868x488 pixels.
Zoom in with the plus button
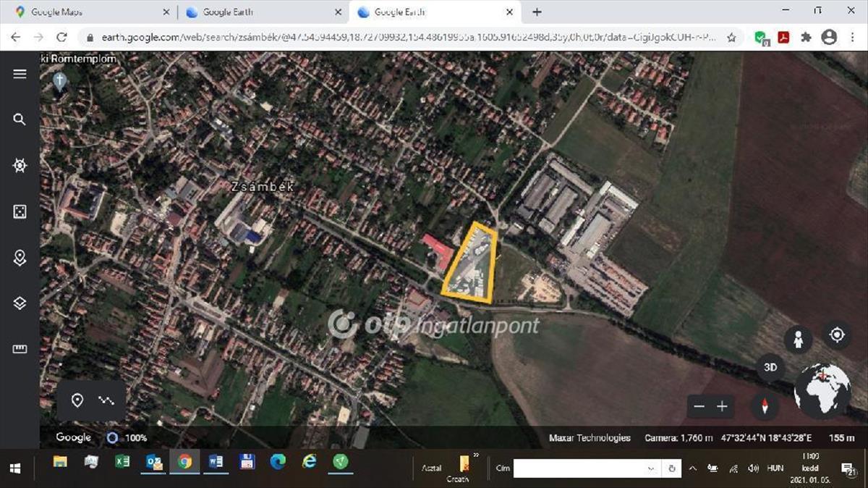click(x=722, y=406)
